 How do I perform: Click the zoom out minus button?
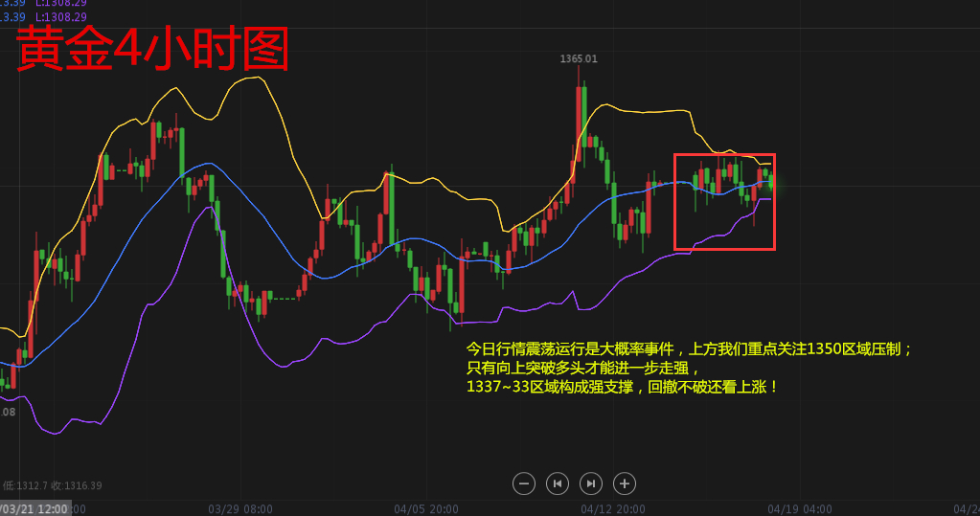pyautogui.click(x=524, y=483)
